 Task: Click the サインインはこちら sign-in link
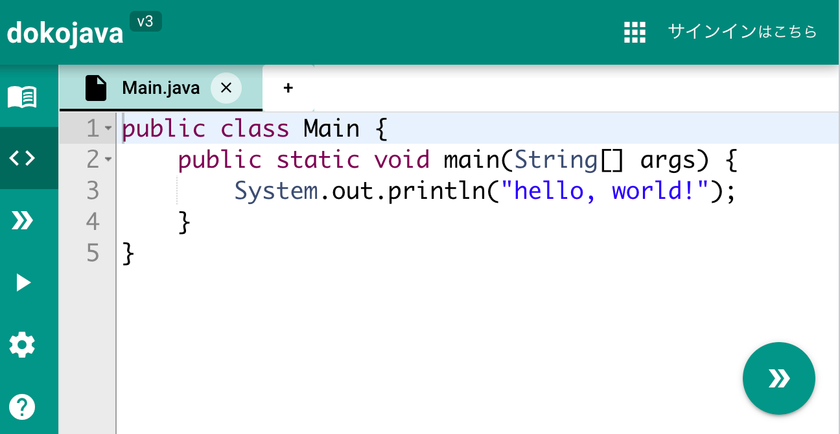(742, 32)
